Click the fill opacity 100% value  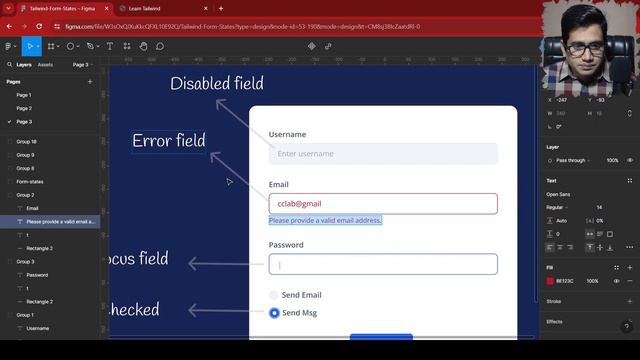point(592,281)
